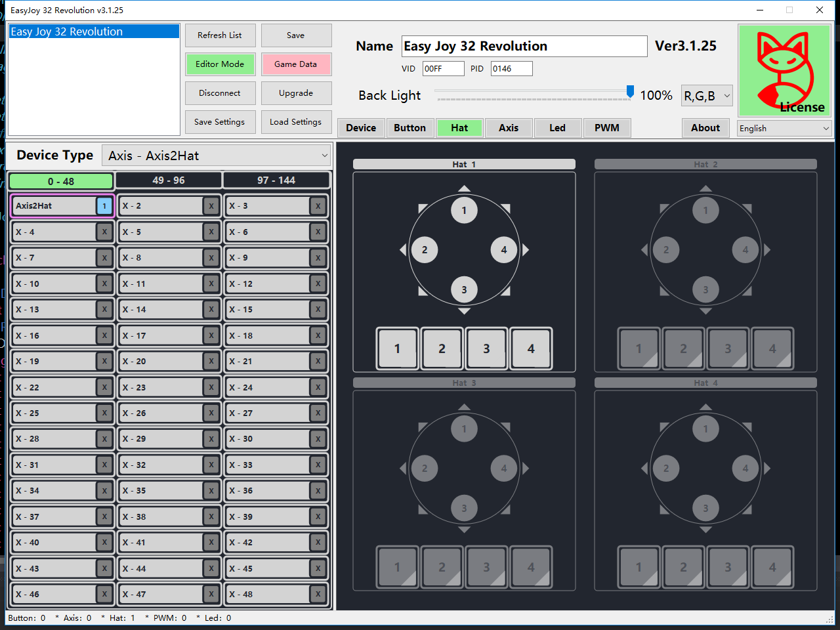The image size is (840, 630).
Task: Click Save Settings button
Action: pyautogui.click(x=220, y=122)
